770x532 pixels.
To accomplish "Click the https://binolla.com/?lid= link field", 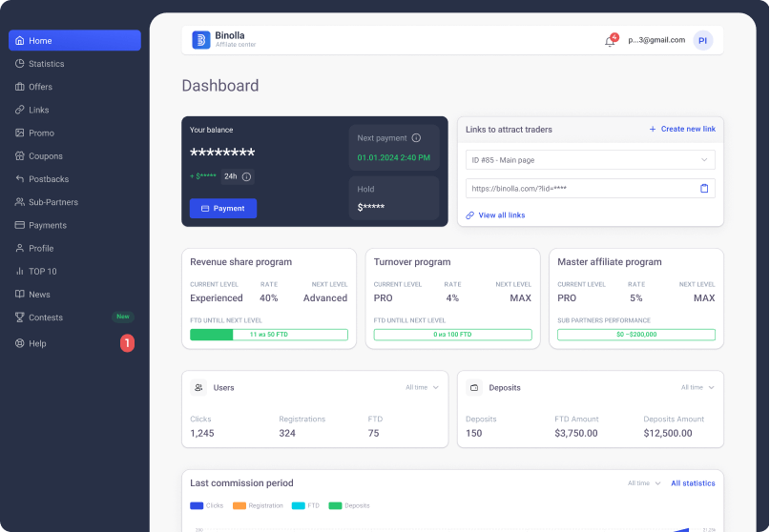I will tap(591, 189).
